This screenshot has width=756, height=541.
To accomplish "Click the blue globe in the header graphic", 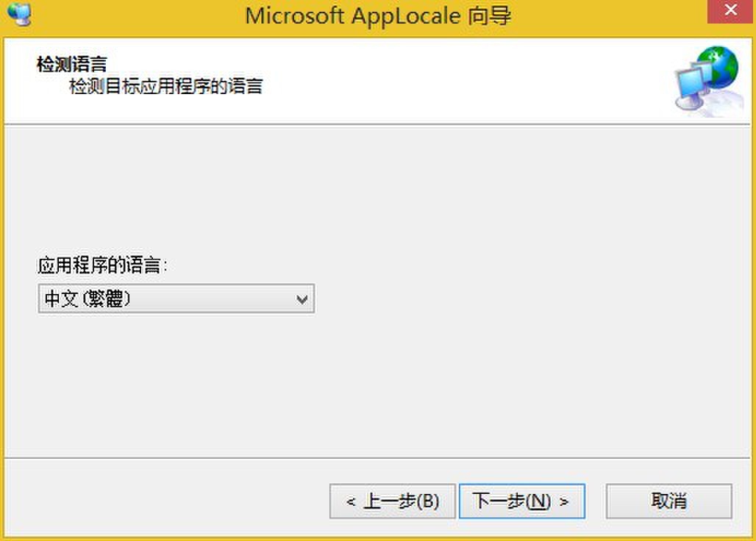I will point(718,66).
